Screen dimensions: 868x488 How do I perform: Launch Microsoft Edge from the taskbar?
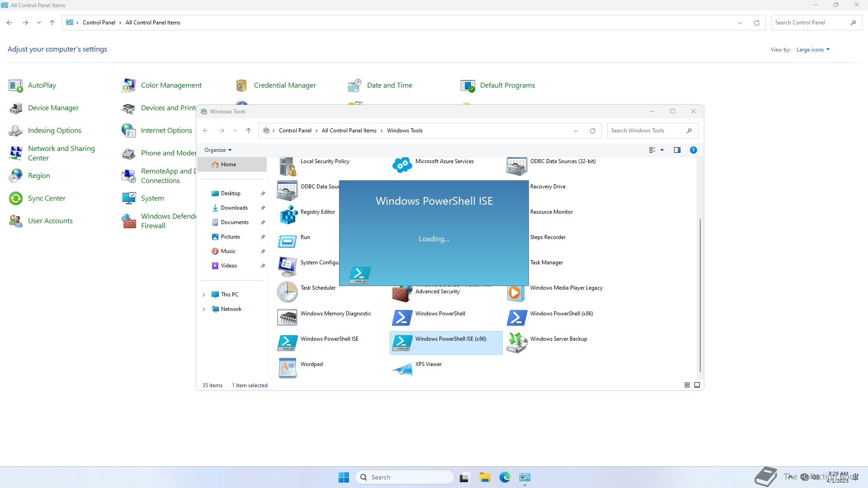click(505, 477)
